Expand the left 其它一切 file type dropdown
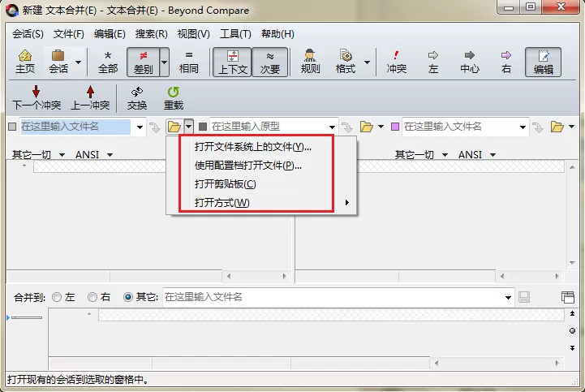 (x=62, y=154)
